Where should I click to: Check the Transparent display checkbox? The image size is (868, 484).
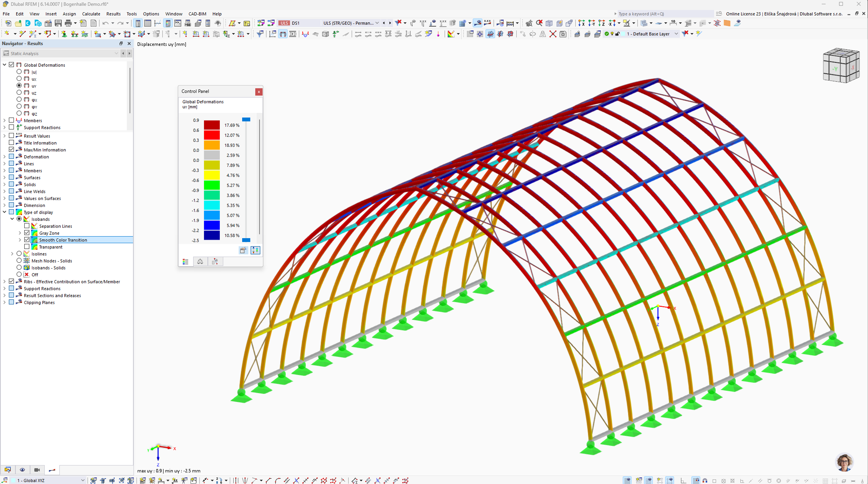pyautogui.click(x=27, y=247)
